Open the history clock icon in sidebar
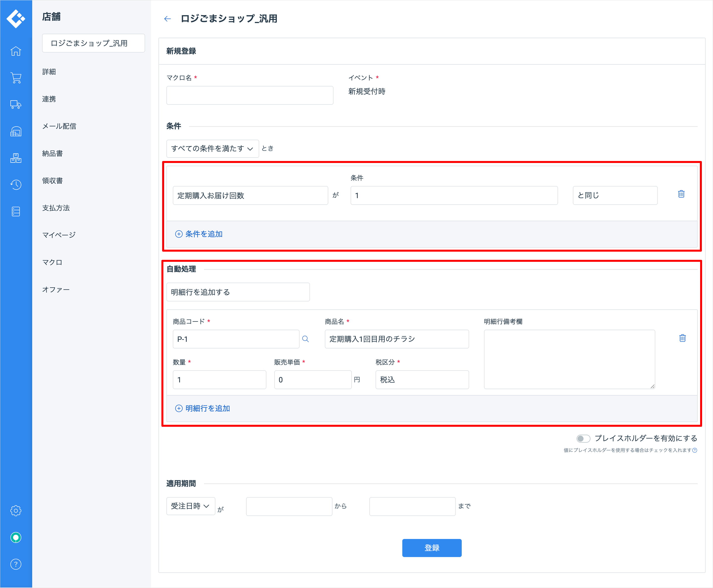 tap(16, 185)
